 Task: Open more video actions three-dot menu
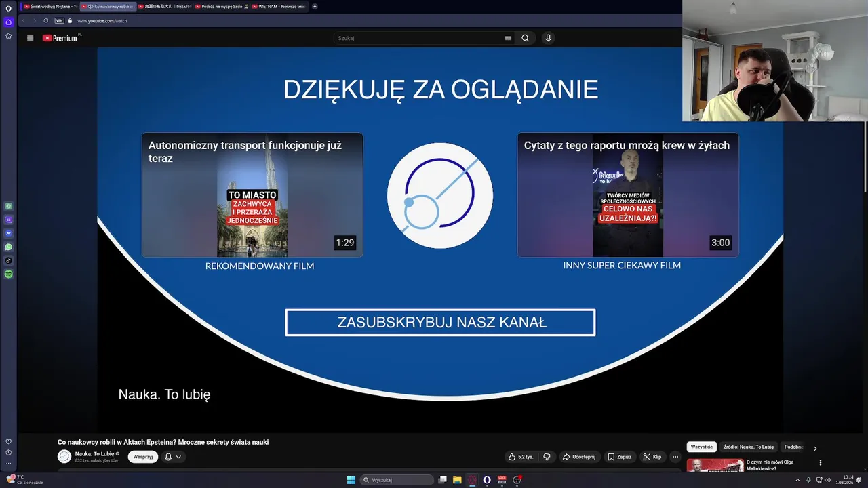pyautogui.click(x=675, y=457)
